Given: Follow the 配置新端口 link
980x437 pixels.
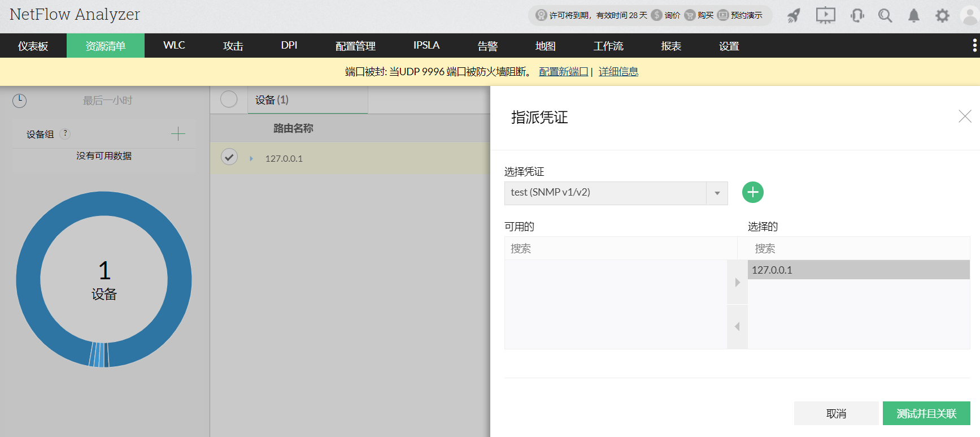Looking at the screenshot, I should pyautogui.click(x=564, y=72).
